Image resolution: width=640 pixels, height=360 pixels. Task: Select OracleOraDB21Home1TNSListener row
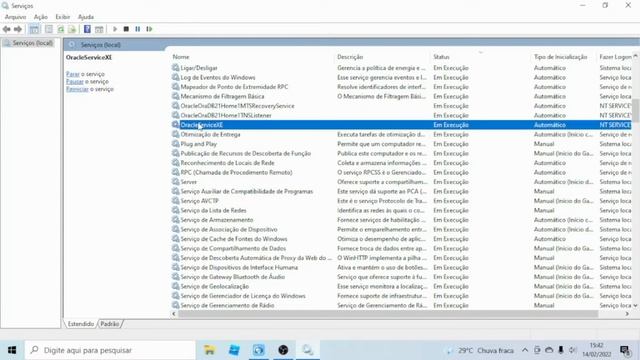(401, 115)
